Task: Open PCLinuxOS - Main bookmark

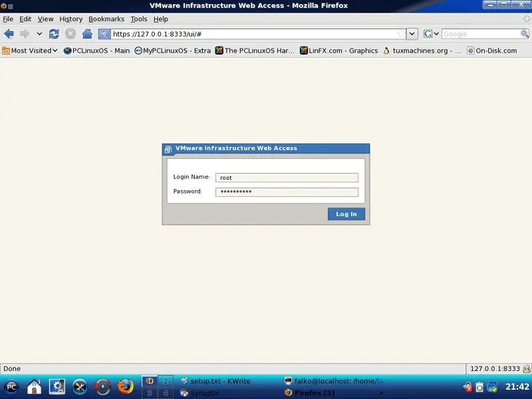Action: 96,51
